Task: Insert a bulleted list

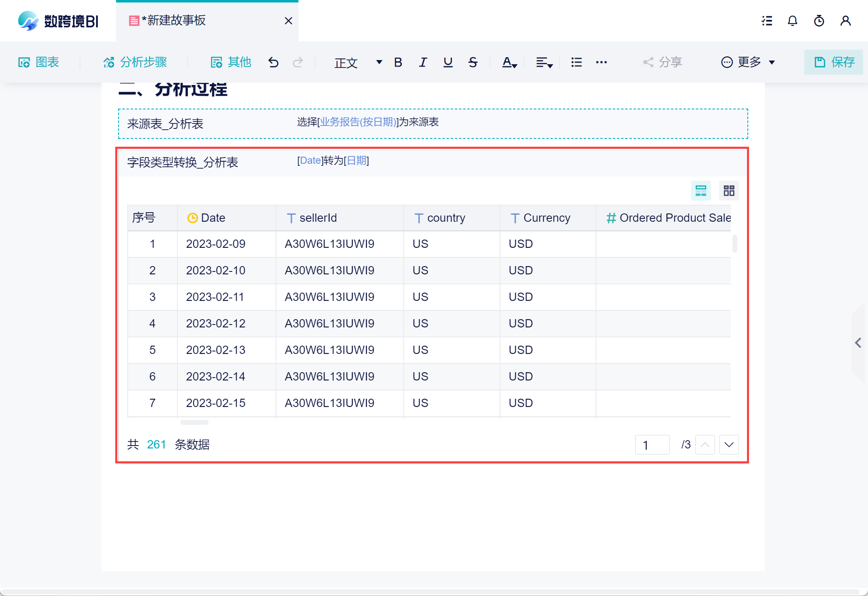Action: tap(576, 62)
